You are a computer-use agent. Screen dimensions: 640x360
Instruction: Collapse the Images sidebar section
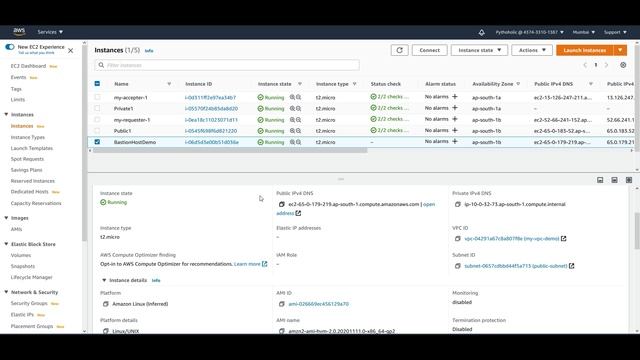pyautogui.click(x=6, y=218)
